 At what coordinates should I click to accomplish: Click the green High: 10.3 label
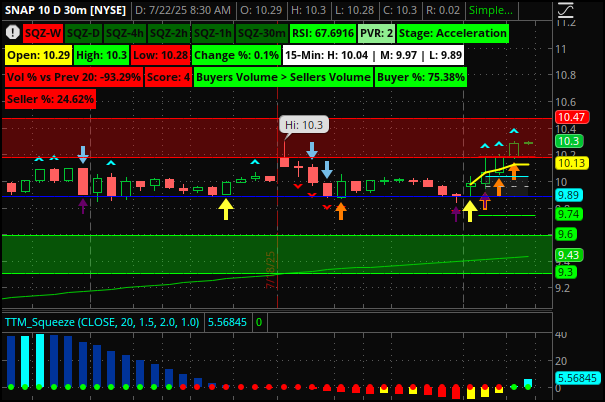tap(101, 55)
